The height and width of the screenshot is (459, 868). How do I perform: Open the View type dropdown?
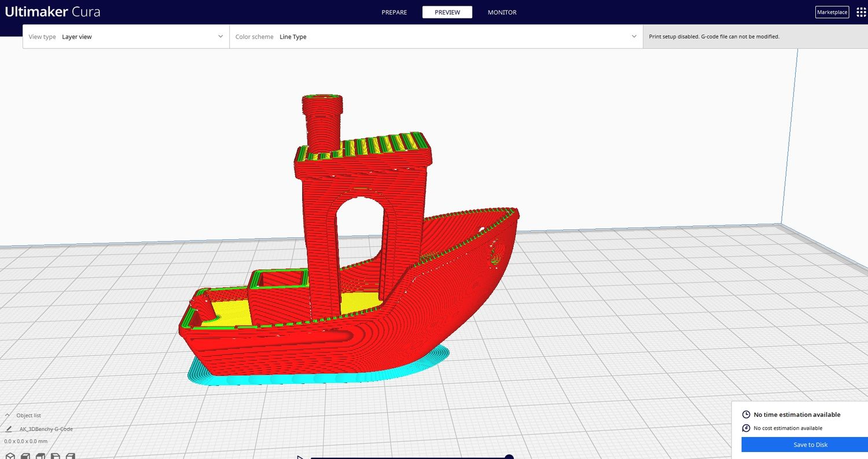pyautogui.click(x=126, y=36)
